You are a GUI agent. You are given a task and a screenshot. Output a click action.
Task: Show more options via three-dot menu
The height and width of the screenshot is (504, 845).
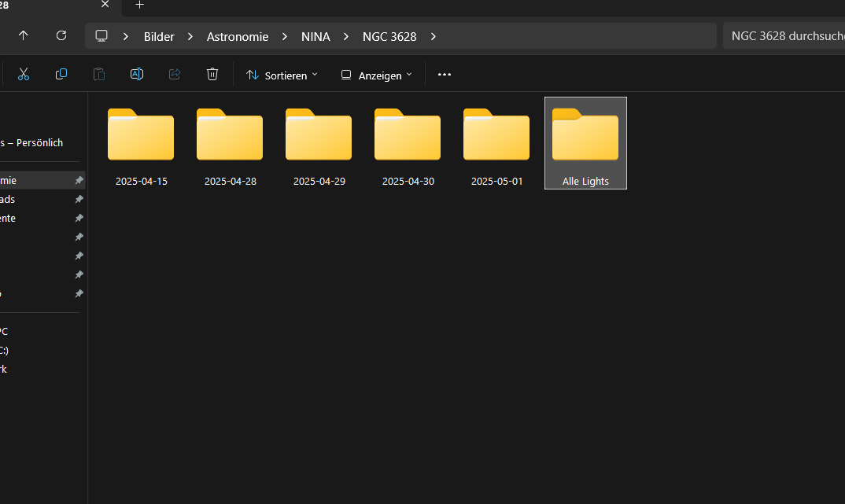click(x=444, y=75)
